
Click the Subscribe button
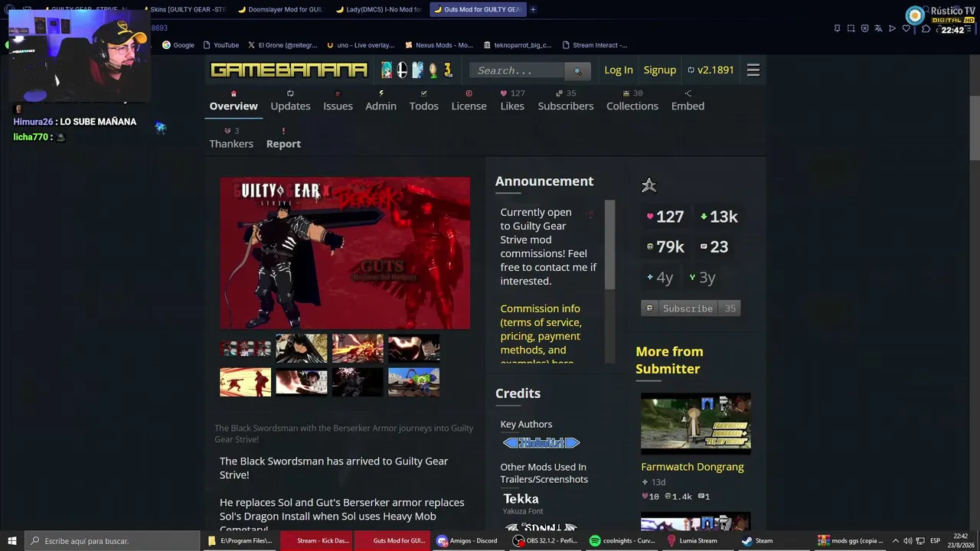[681, 308]
